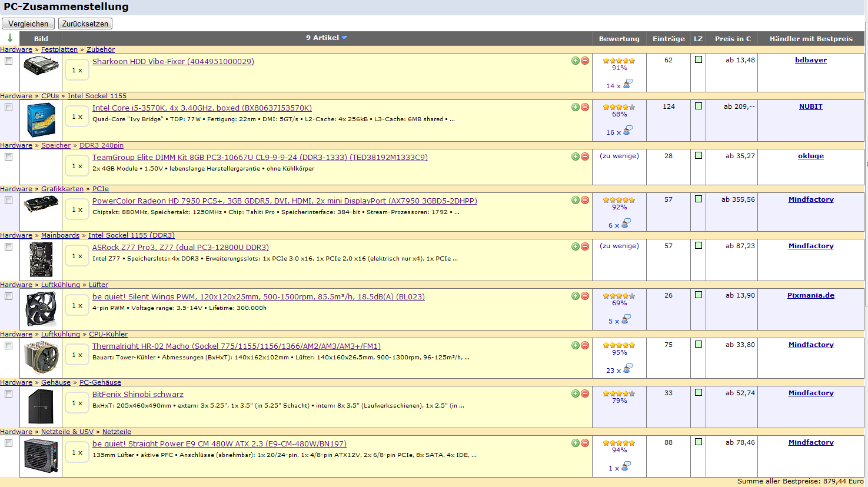Open the PC-Gehäuse category breadcrumb
Screen dimensions: 868x487
[x=100, y=382]
